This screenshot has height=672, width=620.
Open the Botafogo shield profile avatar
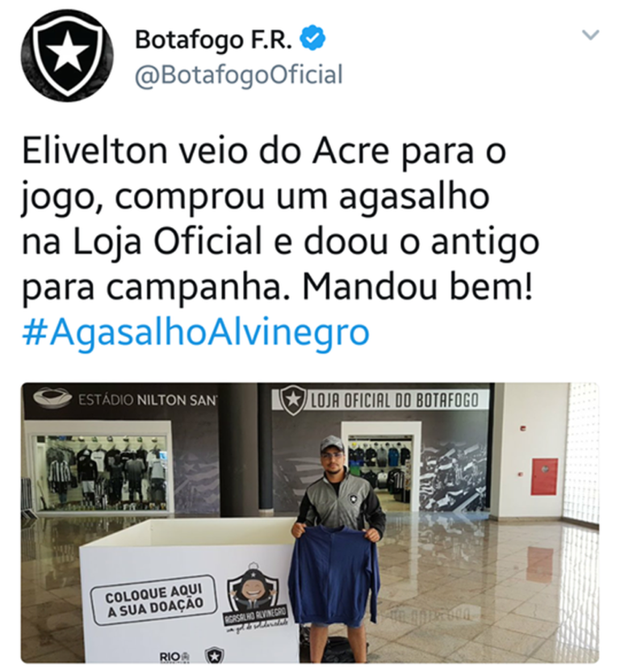67,56
